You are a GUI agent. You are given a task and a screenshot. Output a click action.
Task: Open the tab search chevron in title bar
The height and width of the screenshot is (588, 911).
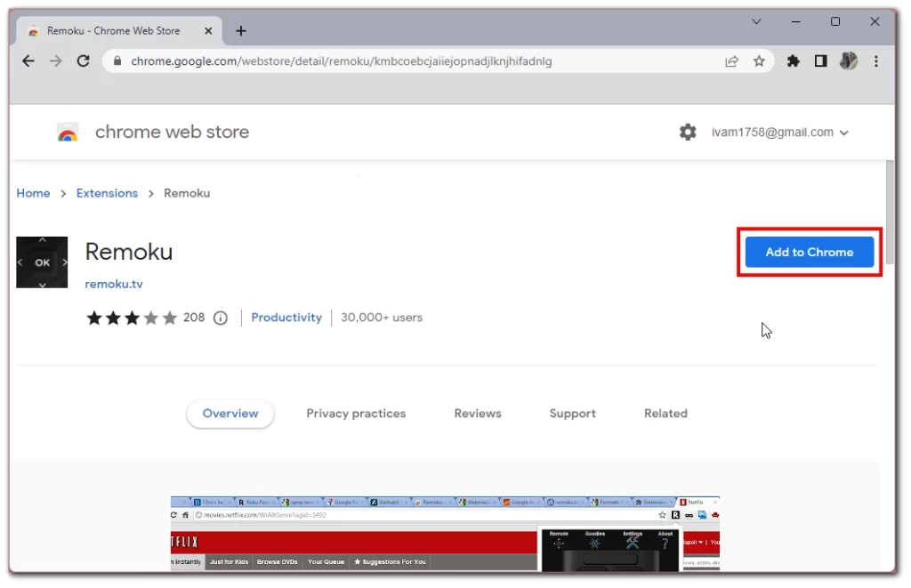[756, 21]
